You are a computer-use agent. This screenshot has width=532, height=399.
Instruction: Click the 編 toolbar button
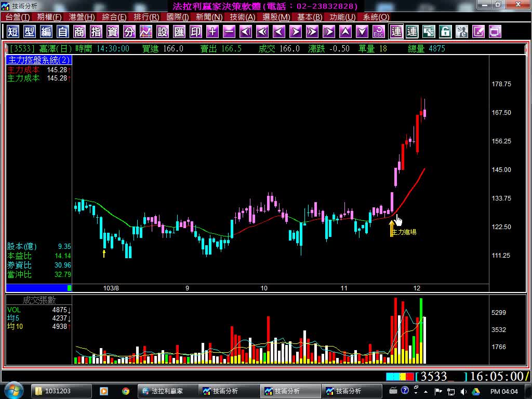(46, 32)
